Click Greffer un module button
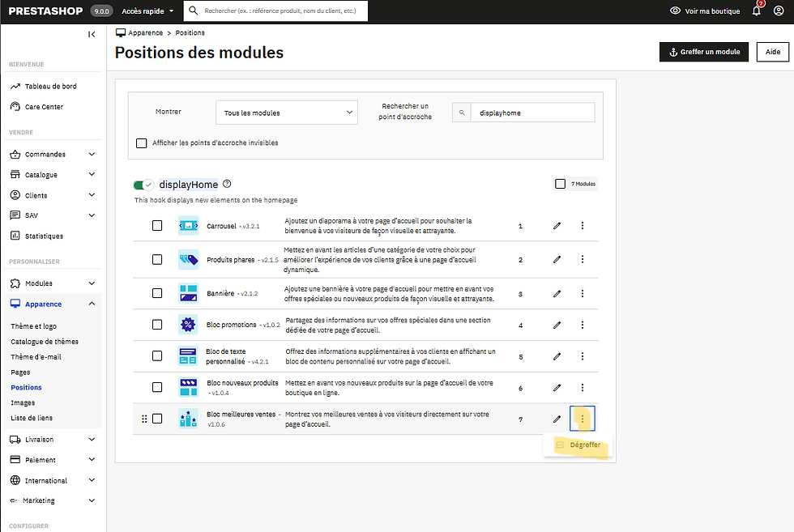 [x=704, y=52]
